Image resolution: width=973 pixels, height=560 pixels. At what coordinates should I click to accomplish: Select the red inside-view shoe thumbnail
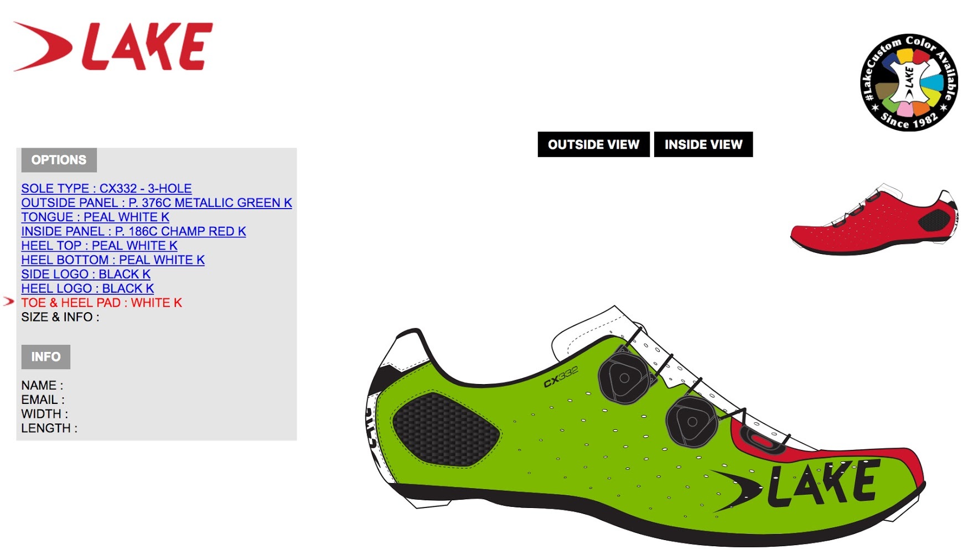point(874,220)
